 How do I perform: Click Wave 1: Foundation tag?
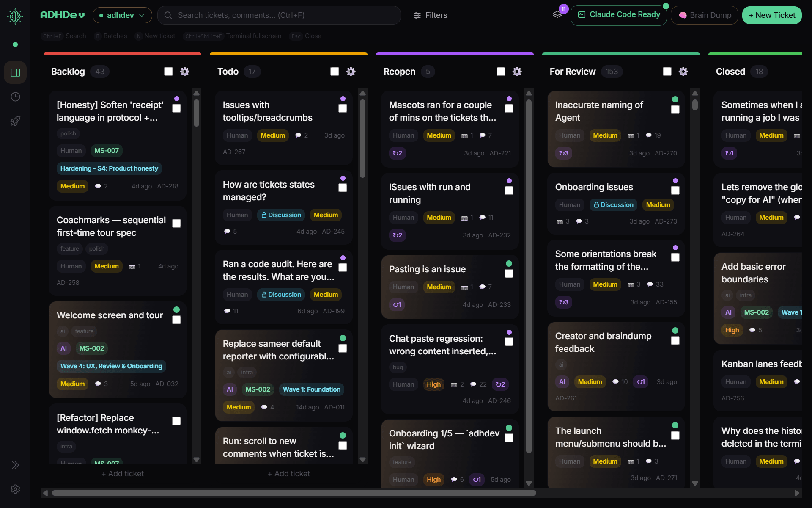tap(312, 389)
